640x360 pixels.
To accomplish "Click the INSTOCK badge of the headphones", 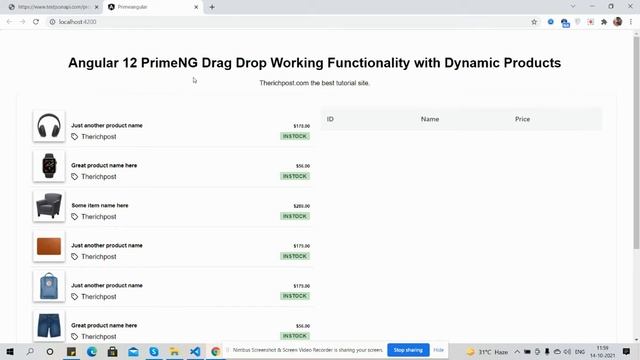I will [x=295, y=136].
